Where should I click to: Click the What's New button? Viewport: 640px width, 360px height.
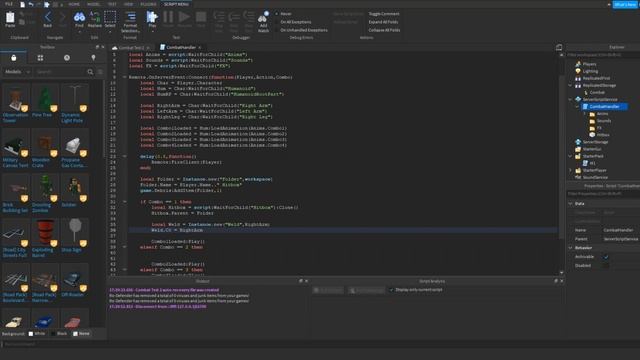[x=625, y=4]
